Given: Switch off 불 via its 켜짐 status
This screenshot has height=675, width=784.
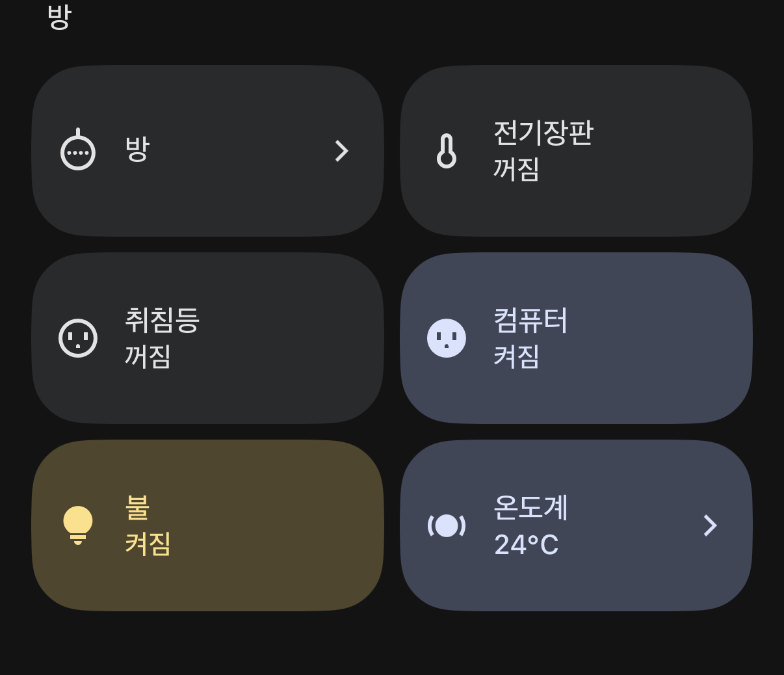Looking at the screenshot, I should coord(148,544).
